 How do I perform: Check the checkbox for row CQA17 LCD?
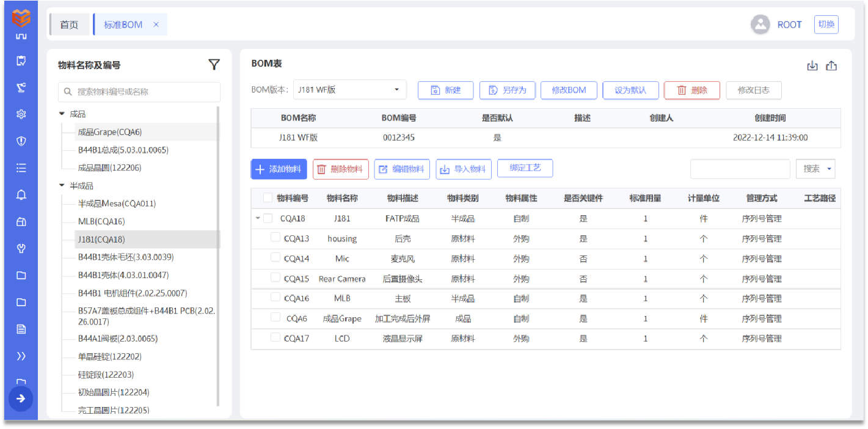tap(275, 338)
